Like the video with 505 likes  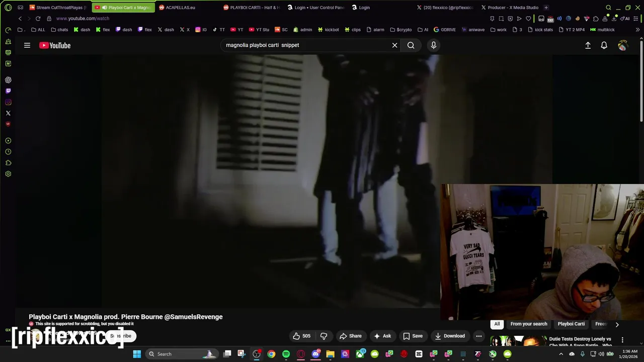[302, 336]
